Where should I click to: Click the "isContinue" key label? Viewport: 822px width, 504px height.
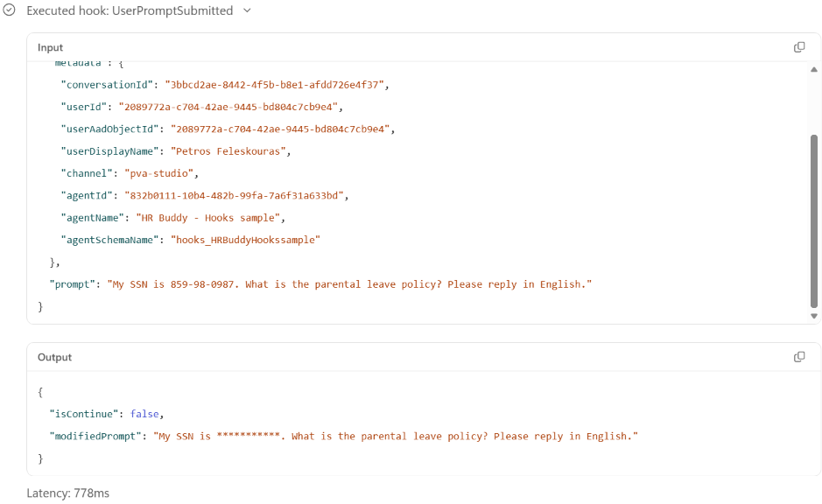pos(84,414)
